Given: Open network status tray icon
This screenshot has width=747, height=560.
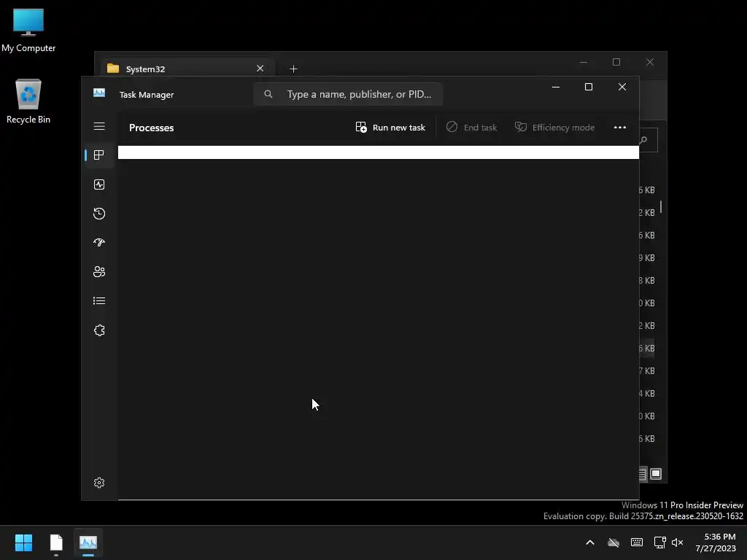Looking at the screenshot, I should [659, 542].
